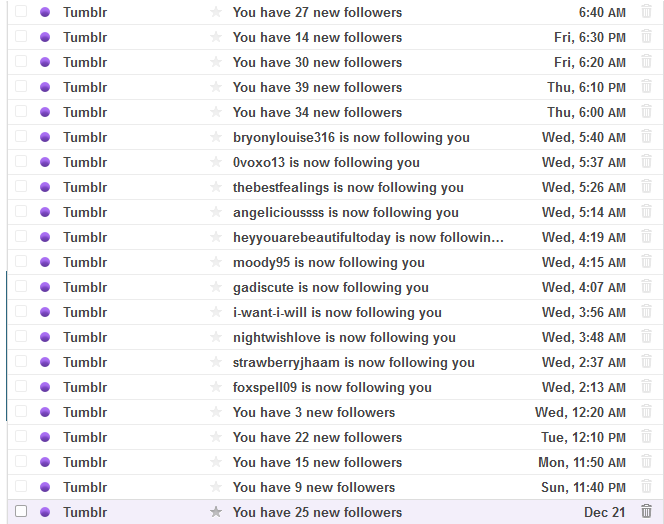Tick checkbox for '25 new followers' email
664x524 pixels.
pos(21,511)
